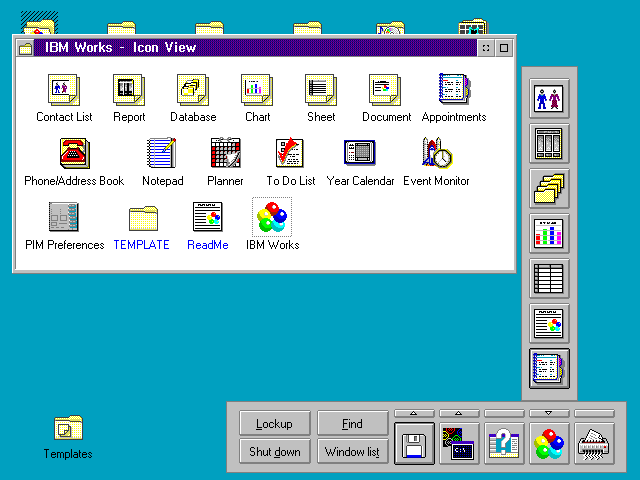This screenshot has height=480, width=640.
Task: Click the command prompts launchpad icon
Action: pyautogui.click(x=459, y=444)
